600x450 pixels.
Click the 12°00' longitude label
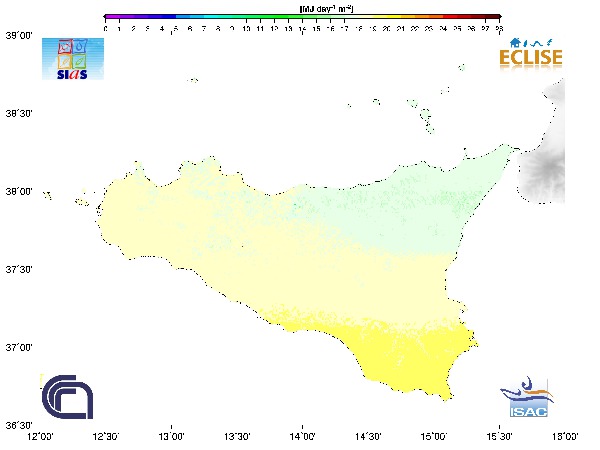(41, 437)
